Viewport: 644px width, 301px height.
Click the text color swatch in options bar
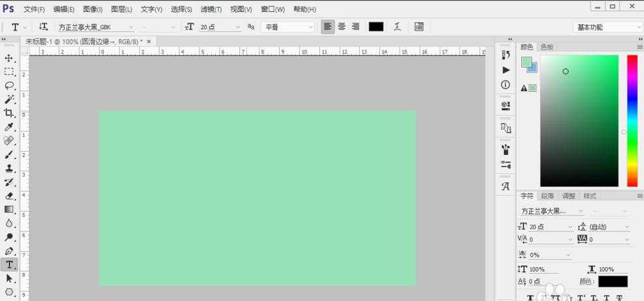click(x=376, y=27)
